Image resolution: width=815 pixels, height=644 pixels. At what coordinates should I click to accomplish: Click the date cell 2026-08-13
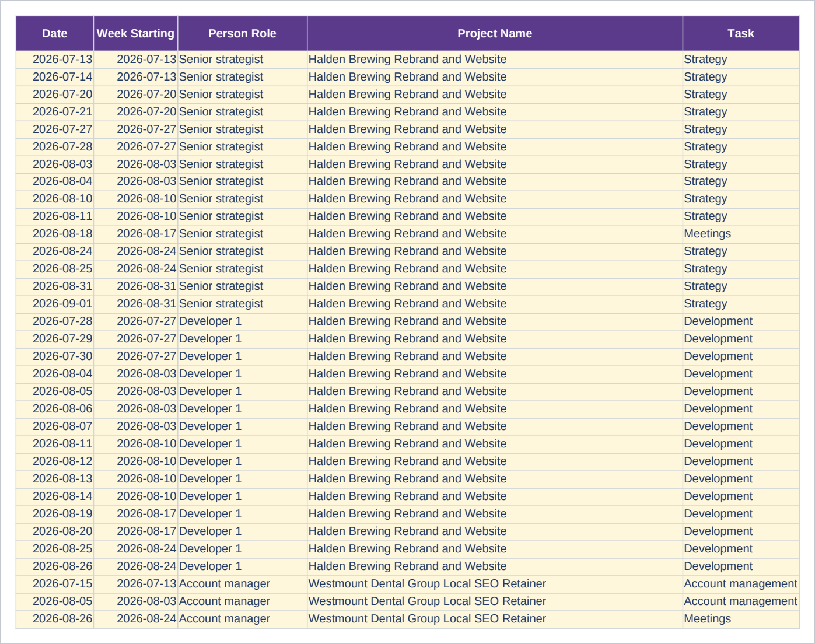[55, 479]
